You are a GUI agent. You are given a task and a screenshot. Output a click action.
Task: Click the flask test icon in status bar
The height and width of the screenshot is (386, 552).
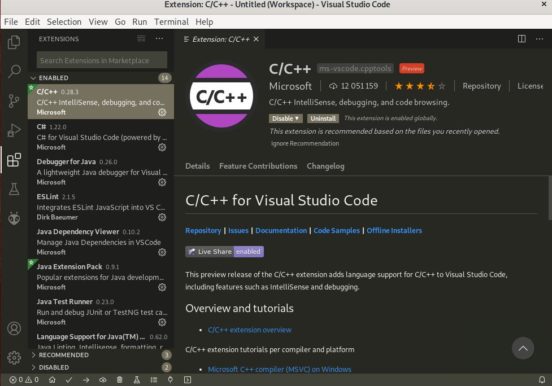tap(137, 380)
